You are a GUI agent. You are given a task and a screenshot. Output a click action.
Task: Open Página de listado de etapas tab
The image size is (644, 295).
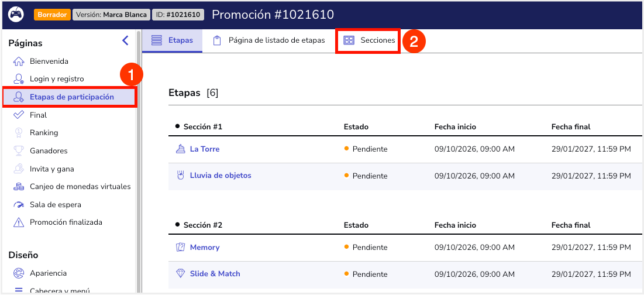pyautogui.click(x=268, y=40)
